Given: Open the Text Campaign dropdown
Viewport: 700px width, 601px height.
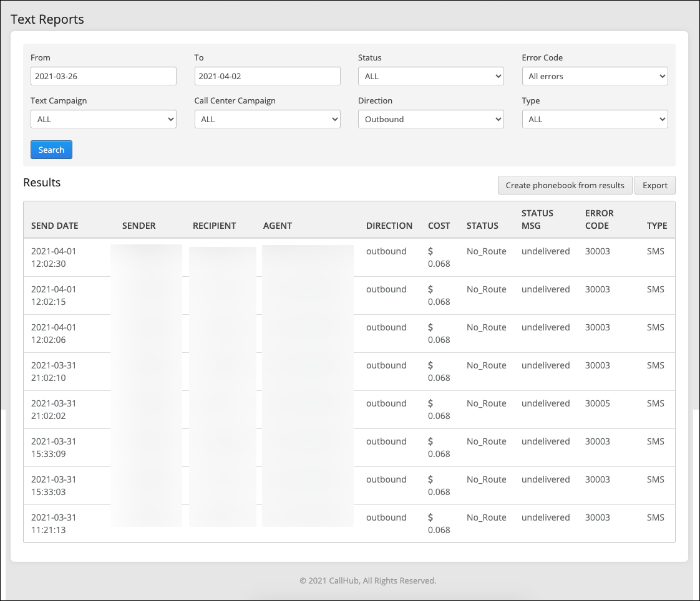Looking at the screenshot, I should coord(103,119).
